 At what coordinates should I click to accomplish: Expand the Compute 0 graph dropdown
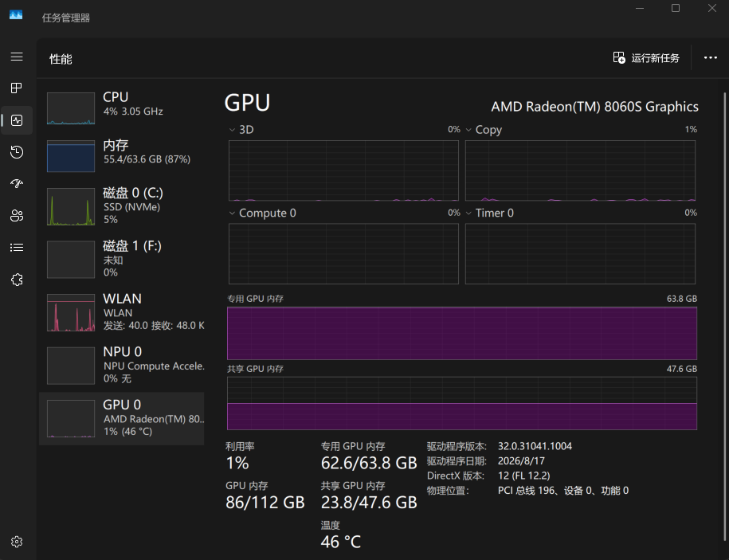[x=232, y=213]
